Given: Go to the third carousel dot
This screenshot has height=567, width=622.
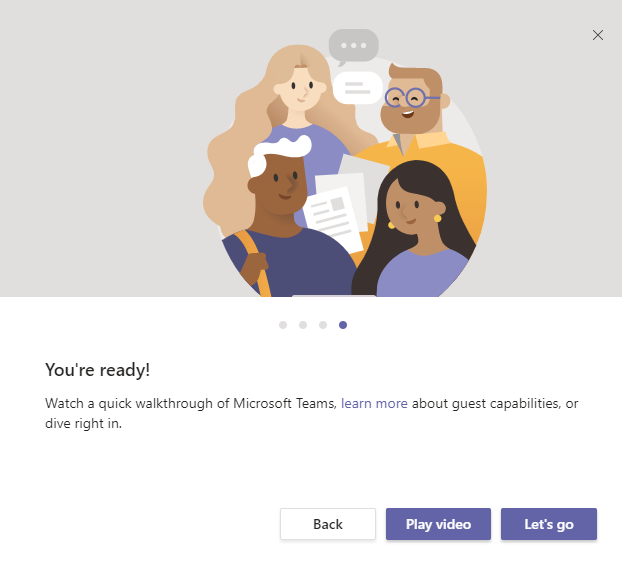Looking at the screenshot, I should (323, 325).
